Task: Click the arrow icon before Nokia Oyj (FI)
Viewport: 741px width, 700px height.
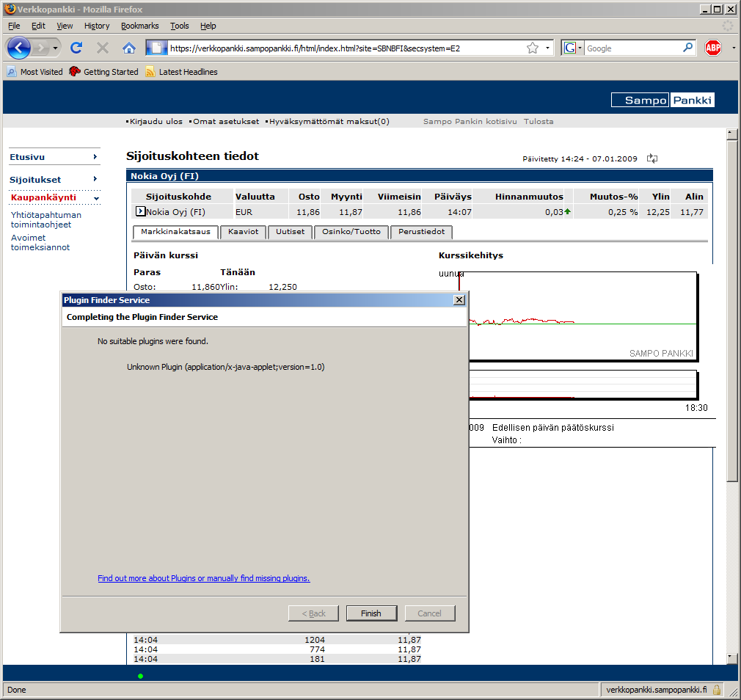Action: point(140,211)
